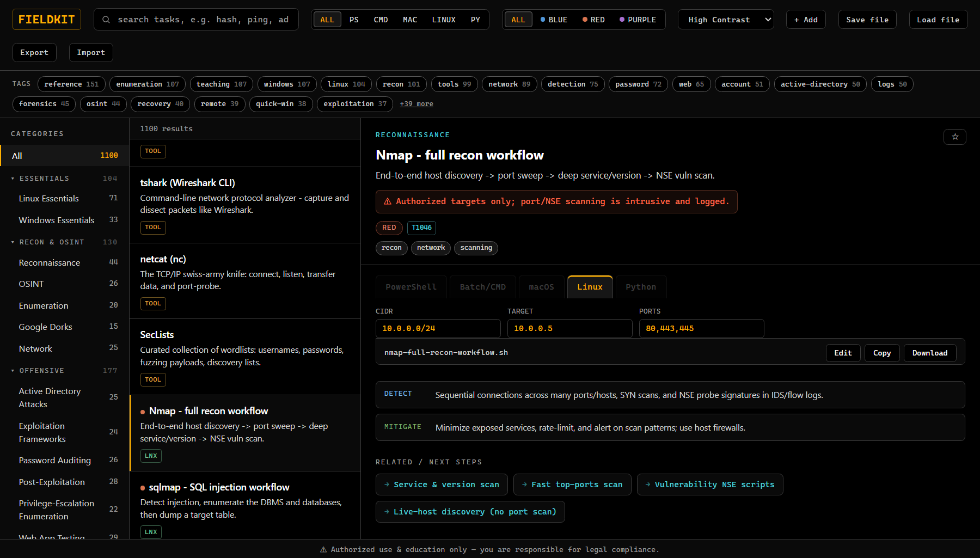980x558 pixels.
Task: Click the CIDR input field
Action: point(438,328)
